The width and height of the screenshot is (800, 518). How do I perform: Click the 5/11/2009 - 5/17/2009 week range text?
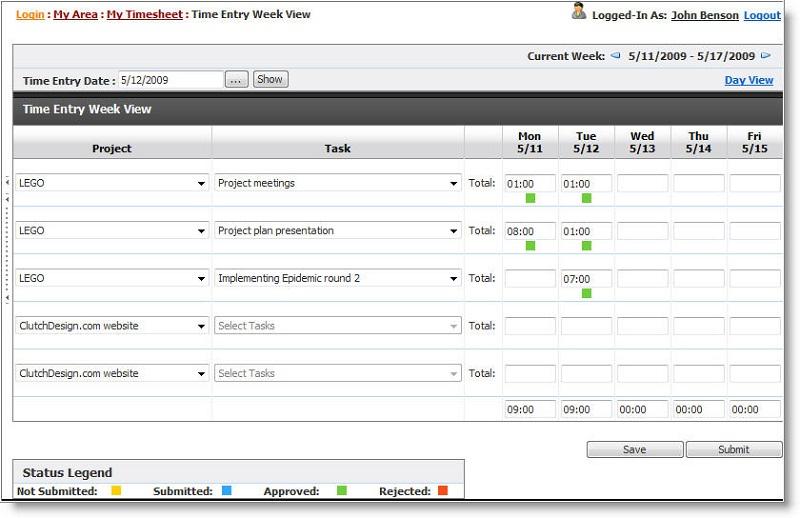(x=691, y=56)
